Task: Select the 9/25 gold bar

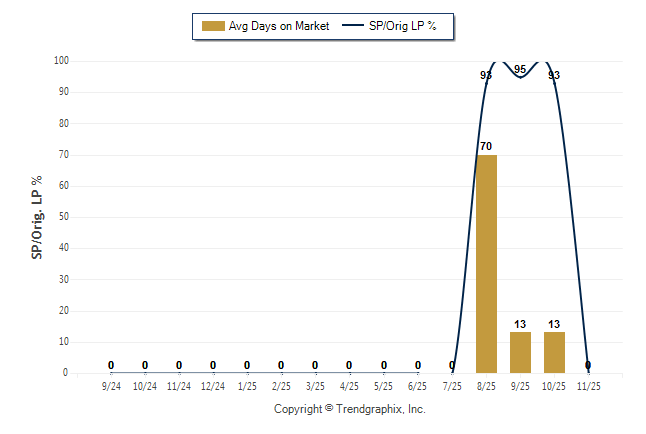Action: pos(520,352)
